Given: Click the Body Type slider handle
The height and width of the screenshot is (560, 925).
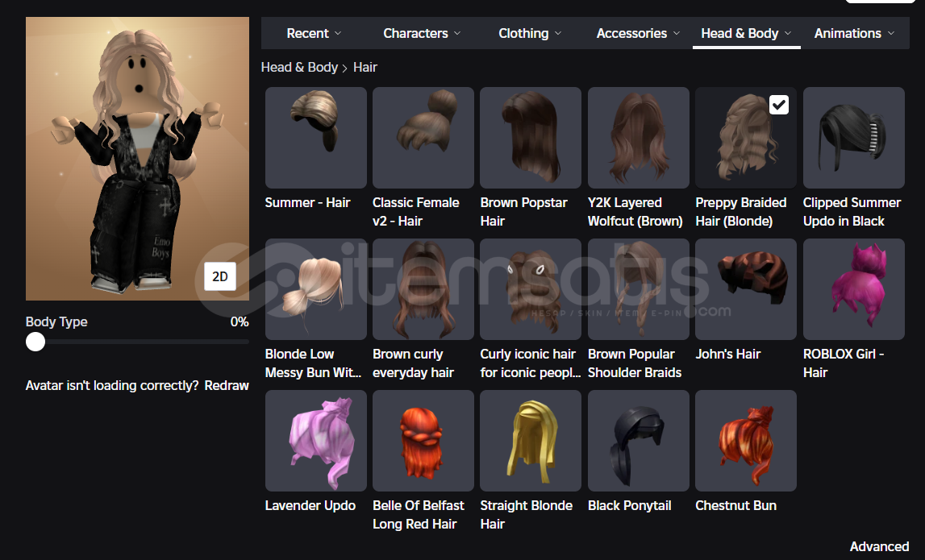Looking at the screenshot, I should click(35, 342).
